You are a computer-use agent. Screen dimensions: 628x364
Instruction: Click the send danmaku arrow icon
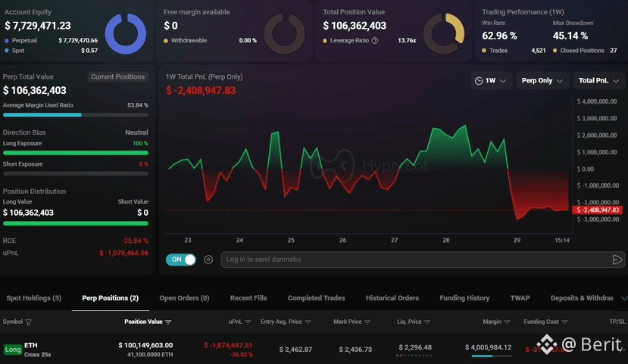pos(617,260)
